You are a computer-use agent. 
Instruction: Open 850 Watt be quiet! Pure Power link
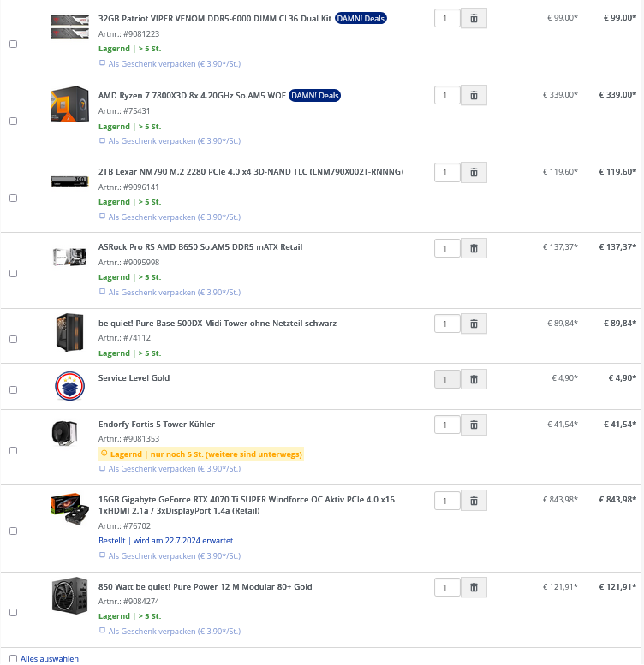[x=205, y=587]
